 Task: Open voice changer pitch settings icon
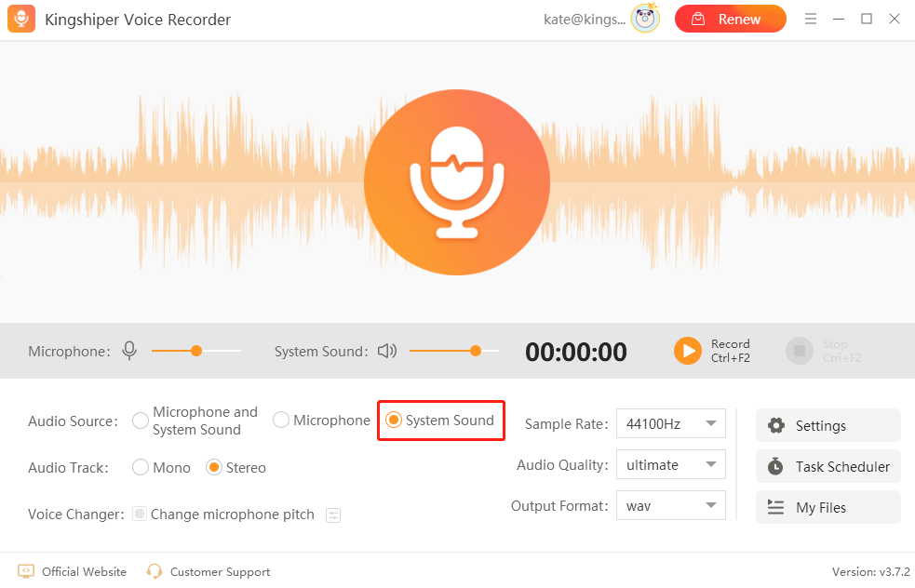333,515
